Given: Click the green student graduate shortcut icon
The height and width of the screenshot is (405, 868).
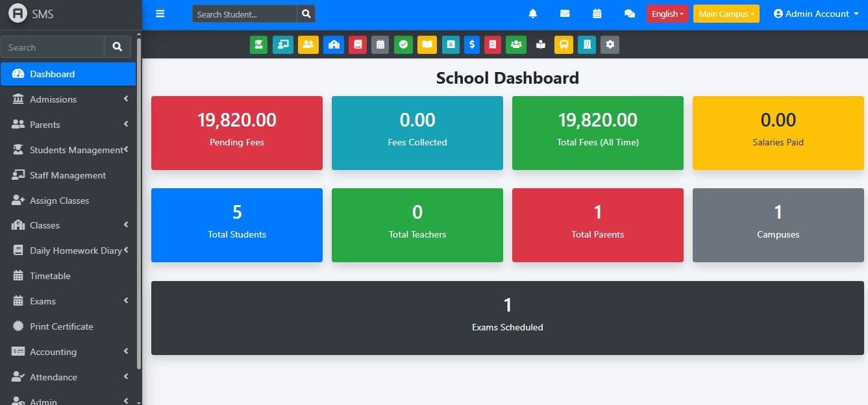Looking at the screenshot, I should 258,45.
